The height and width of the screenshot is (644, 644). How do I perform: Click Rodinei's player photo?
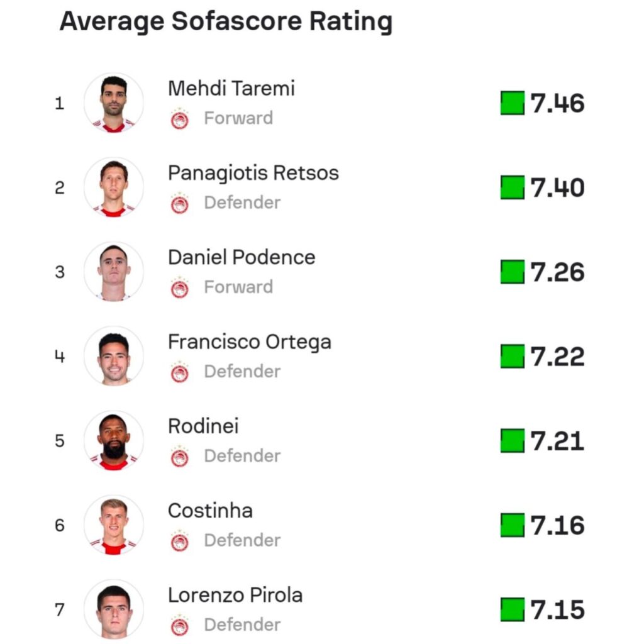114,440
